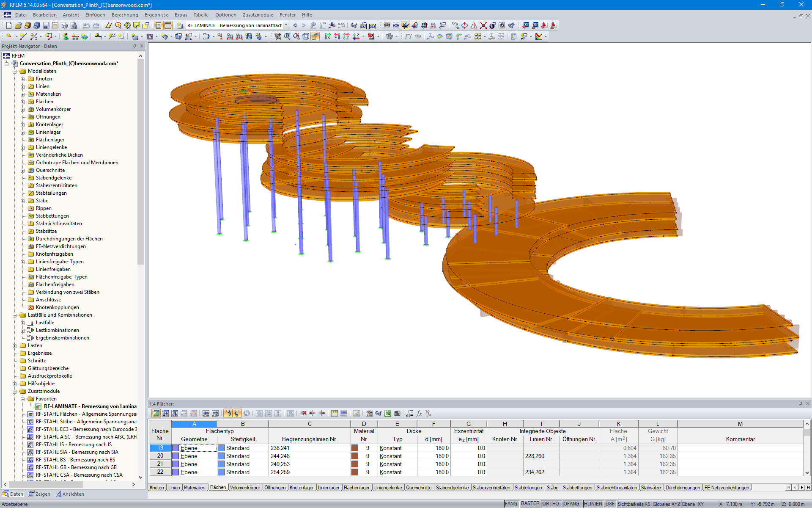
Task: Select RF-LAMINATE module in Favoriten
Action: pyautogui.click(x=90, y=406)
